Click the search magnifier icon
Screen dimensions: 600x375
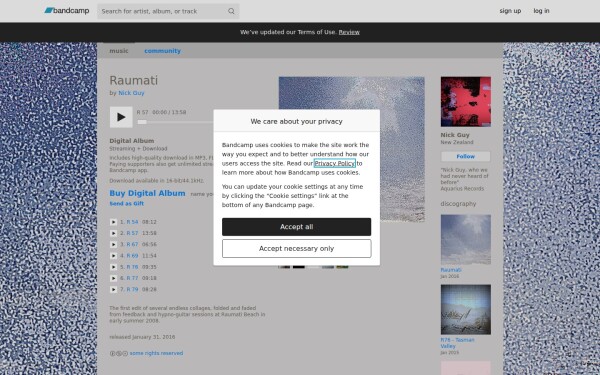pos(231,11)
